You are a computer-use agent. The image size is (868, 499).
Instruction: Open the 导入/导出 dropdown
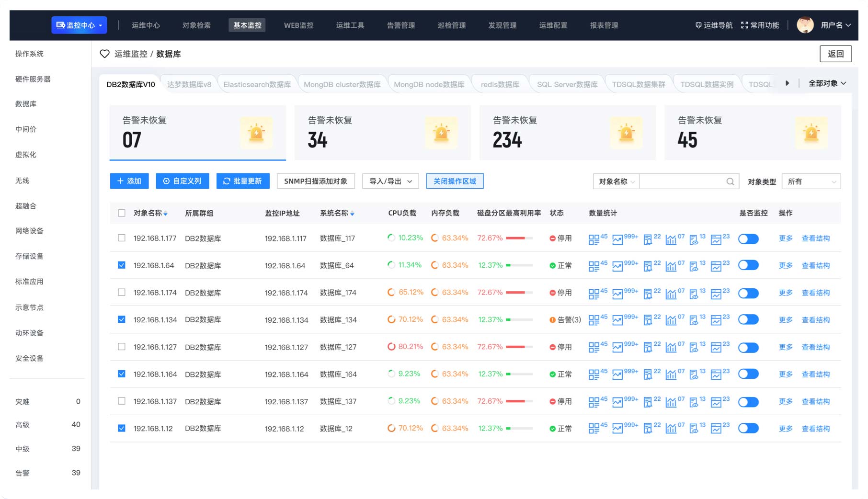tap(390, 181)
